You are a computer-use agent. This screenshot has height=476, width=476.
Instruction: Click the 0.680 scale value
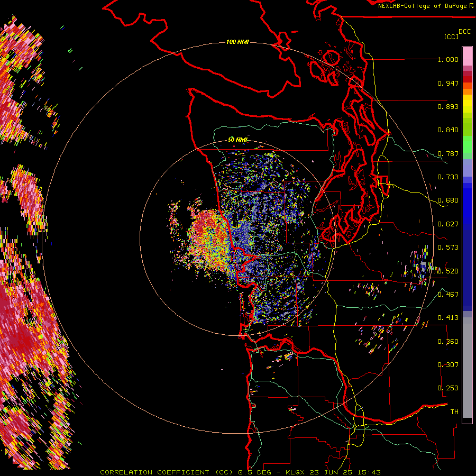click(448, 200)
